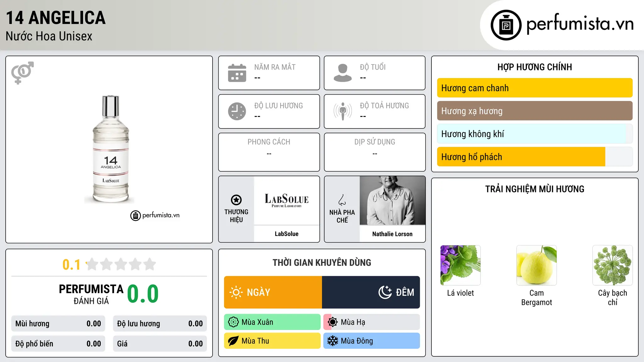Click the Nước Hoa Unisex subtitle
This screenshot has height=362, width=644.
pyautogui.click(x=49, y=36)
